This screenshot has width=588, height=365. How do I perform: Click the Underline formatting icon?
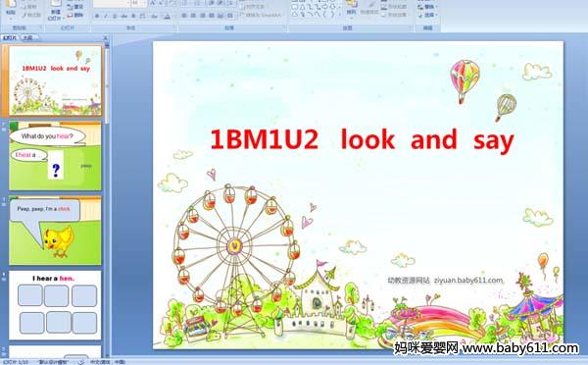[115, 16]
